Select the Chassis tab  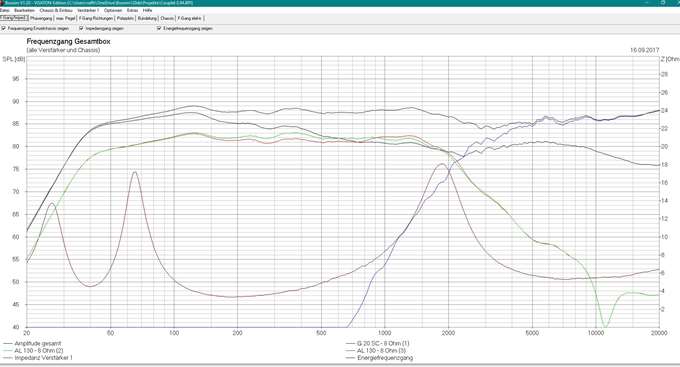click(167, 19)
